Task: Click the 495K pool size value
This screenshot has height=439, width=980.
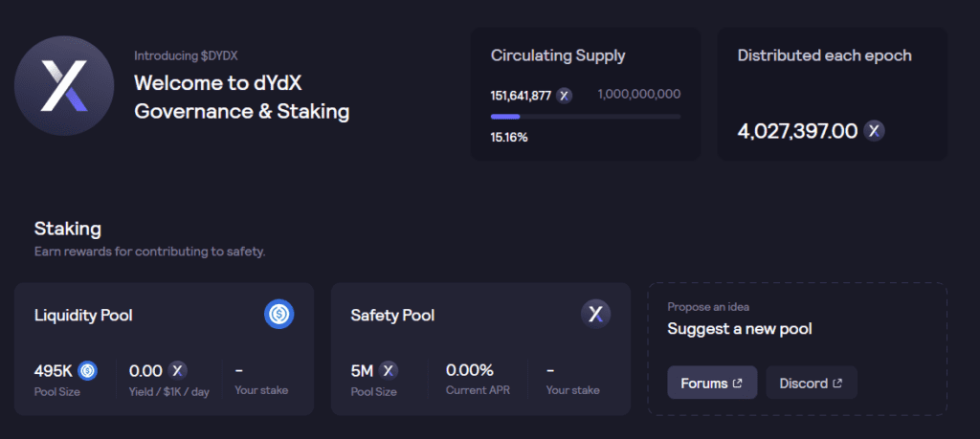Action: pos(54,371)
